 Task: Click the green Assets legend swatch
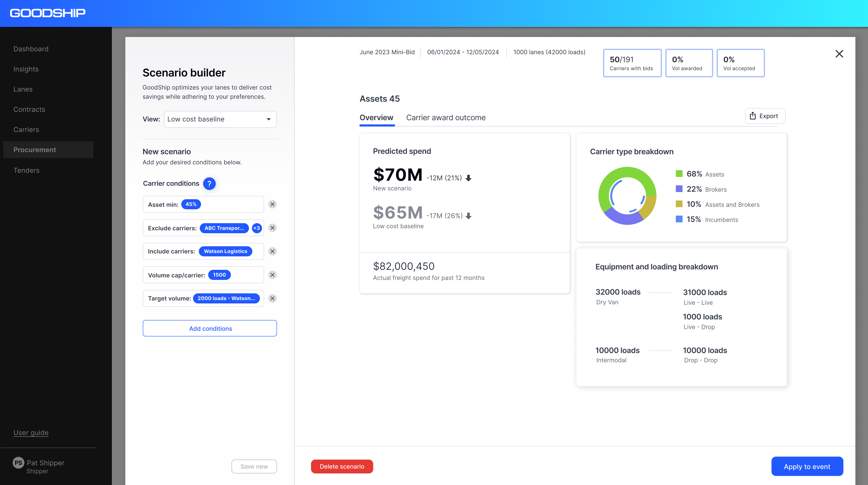pyautogui.click(x=679, y=174)
